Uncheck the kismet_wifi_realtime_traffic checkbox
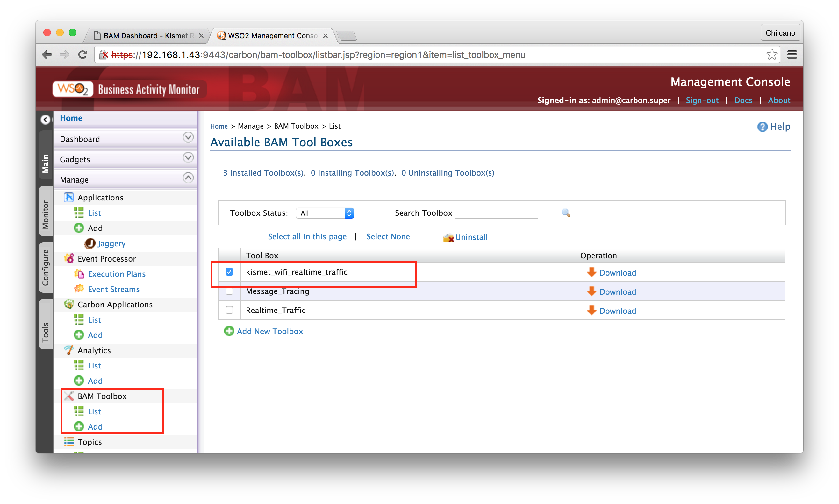 coord(229,272)
